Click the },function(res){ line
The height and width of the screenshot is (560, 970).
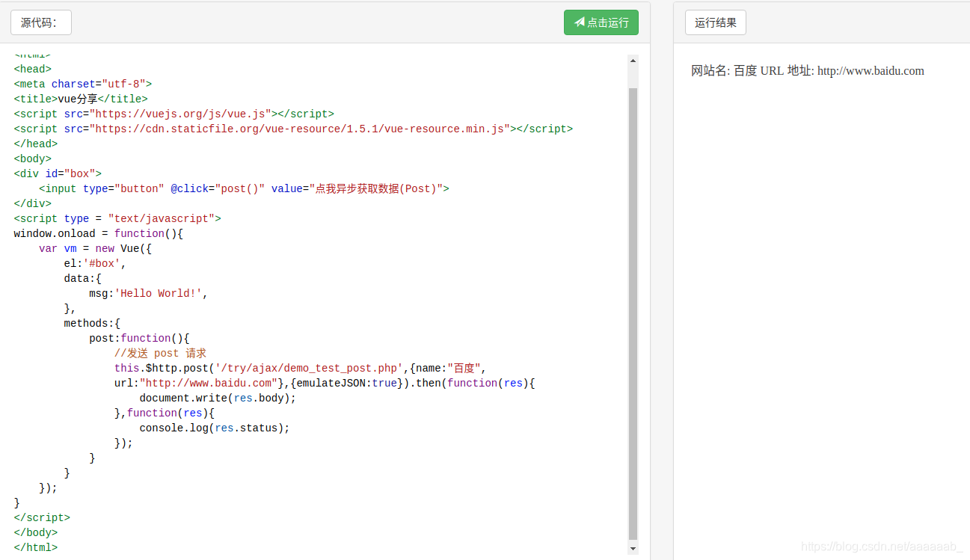click(165, 413)
